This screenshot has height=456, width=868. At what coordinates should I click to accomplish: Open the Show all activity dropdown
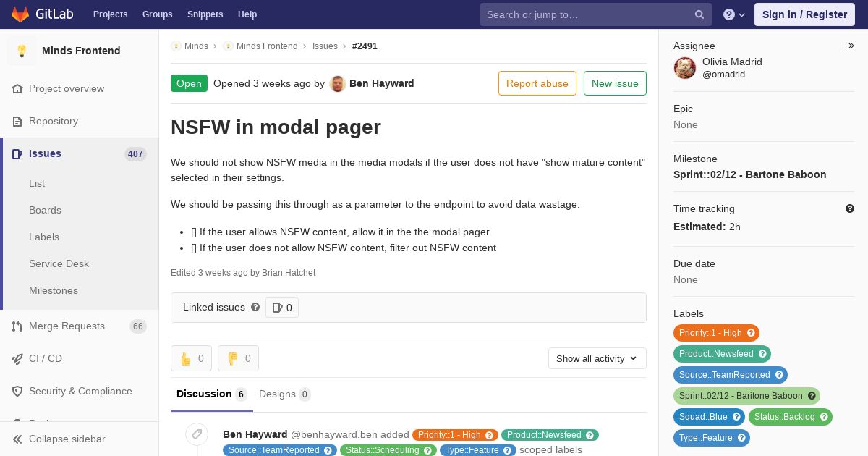coord(597,358)
